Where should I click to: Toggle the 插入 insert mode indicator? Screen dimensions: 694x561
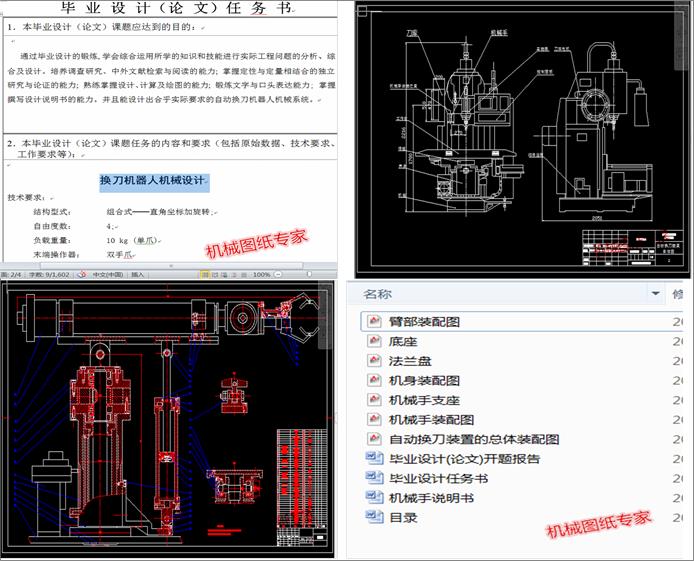[x=138, y=275]
